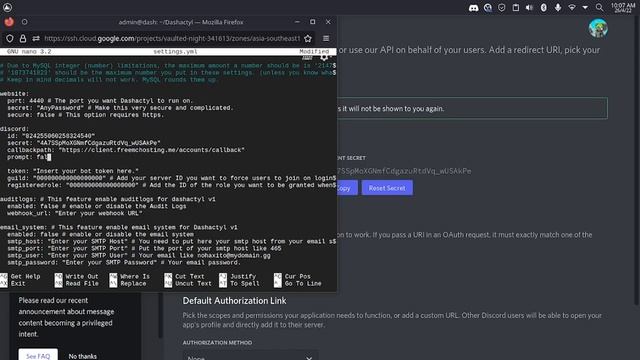Click the website secret 'AnyPassword' line
The image size is (640, 360).
[120, 108]
